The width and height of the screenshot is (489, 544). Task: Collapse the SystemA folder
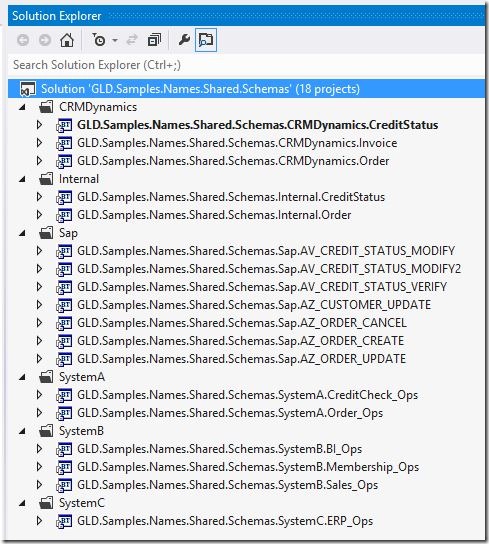[x=23, y=377]
